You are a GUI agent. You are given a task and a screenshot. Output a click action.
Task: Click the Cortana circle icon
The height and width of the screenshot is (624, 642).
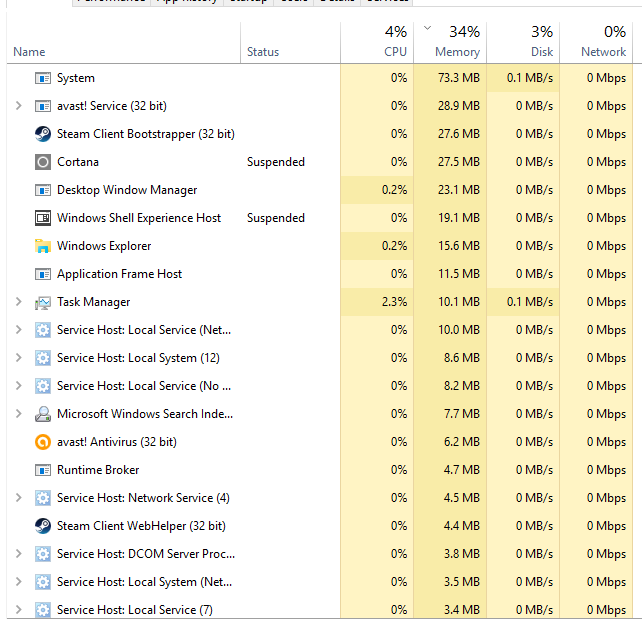click(43, 162)
